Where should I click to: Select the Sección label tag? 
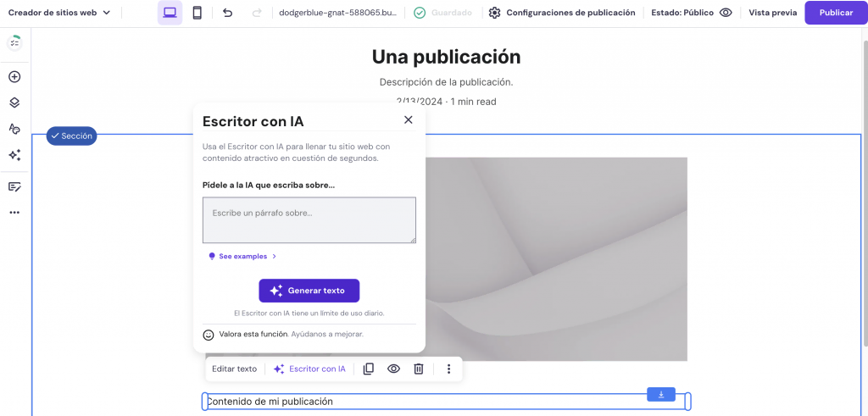click(x=71, y=136)
